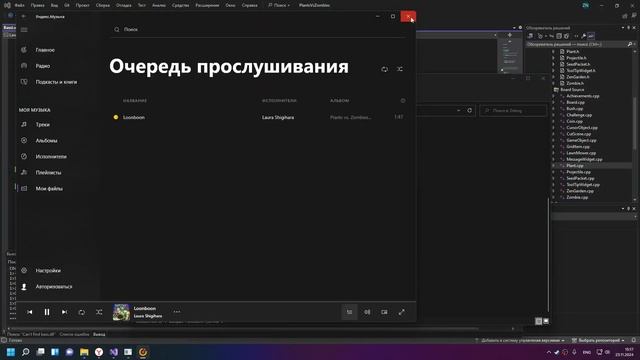Viewport: 640px width, 360px height.
Task: Expand Zombie.h in Solution Explorer
Action: pos(554,83)
